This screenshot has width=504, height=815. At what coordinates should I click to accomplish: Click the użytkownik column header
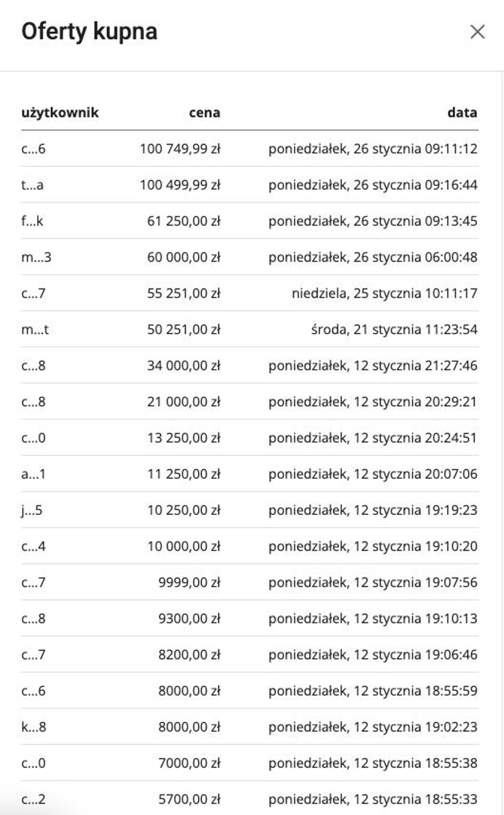[x=60, y=112]
